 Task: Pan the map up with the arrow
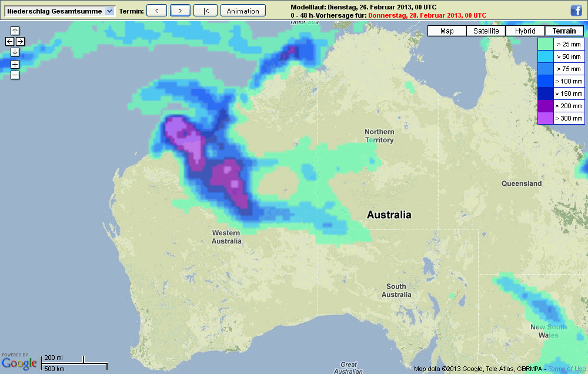(15, 31)
